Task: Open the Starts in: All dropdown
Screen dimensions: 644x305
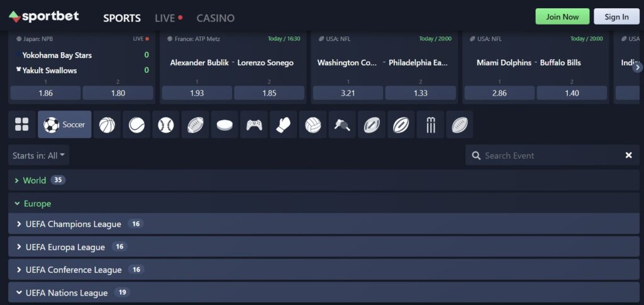Action: click(40, 155)
